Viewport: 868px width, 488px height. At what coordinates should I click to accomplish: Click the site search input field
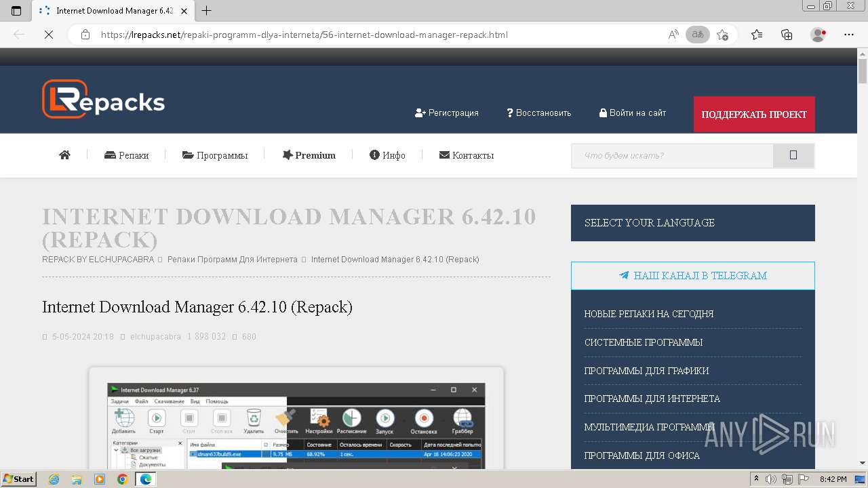(672, 156)
